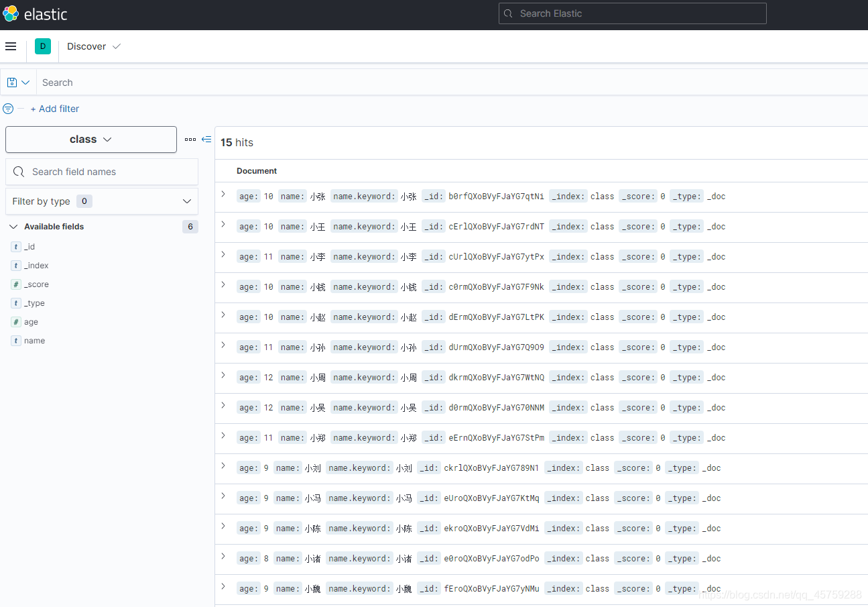
Task: Focus the Search Elastic global field
Action: (632, 13)
